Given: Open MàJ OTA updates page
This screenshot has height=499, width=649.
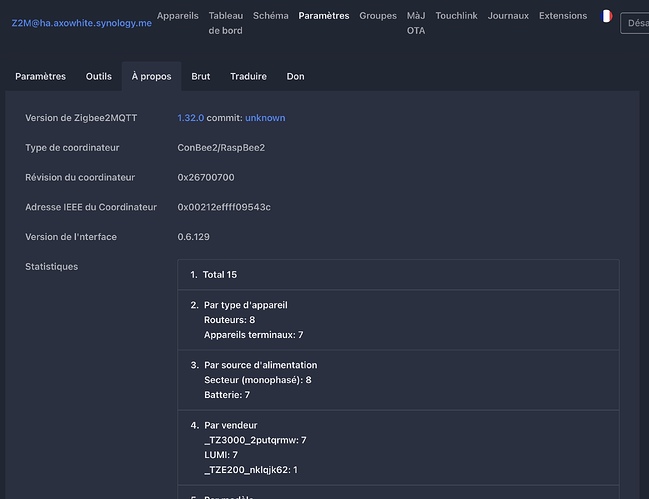Looking at the screenshot, I should [416, 23].
